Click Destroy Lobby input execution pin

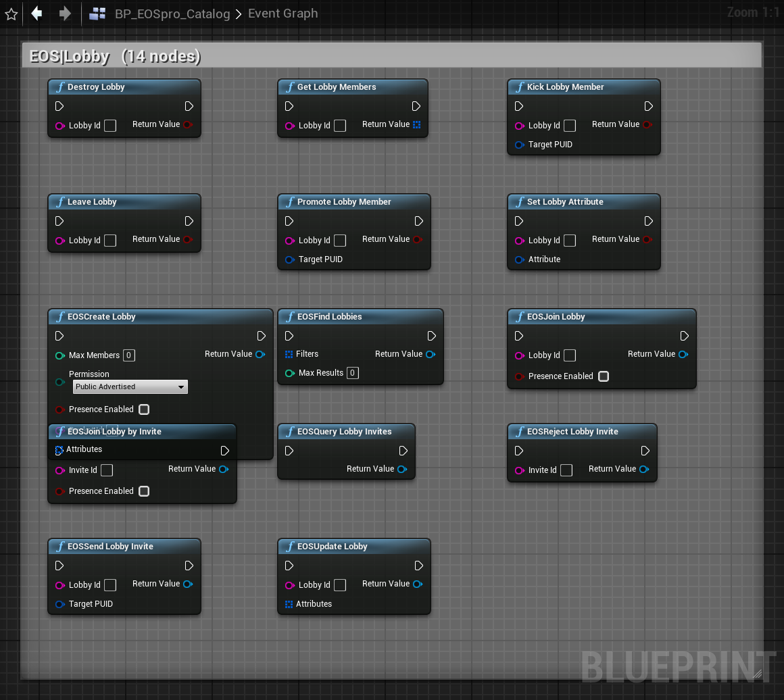point(59,106)
